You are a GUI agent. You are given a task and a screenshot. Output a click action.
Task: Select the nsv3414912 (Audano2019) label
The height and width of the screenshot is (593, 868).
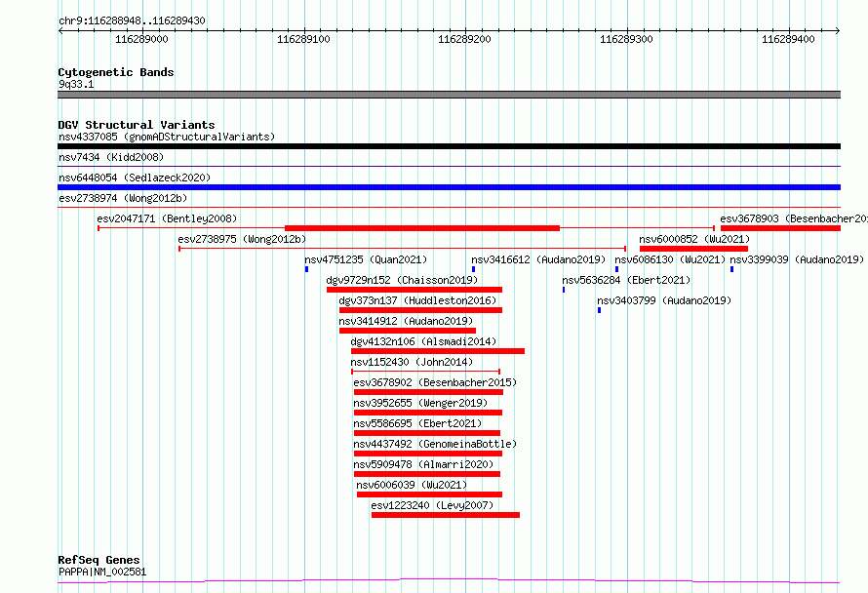[406, 321]
